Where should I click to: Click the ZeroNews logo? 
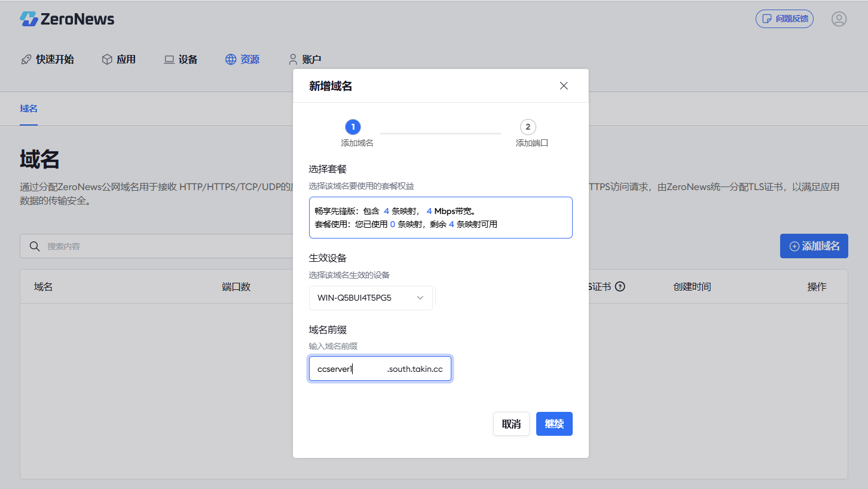point(67,19)
